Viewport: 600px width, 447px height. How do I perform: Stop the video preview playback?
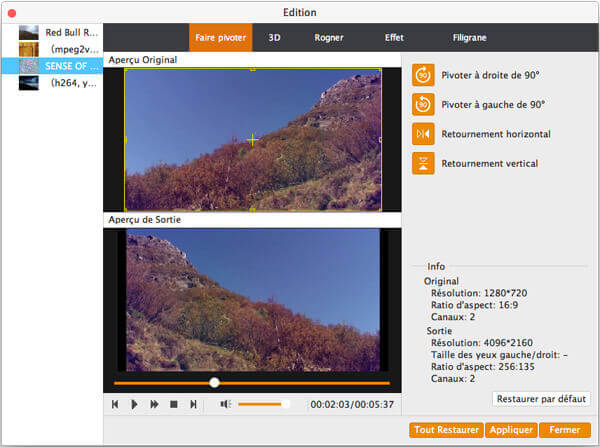point(174,404)
